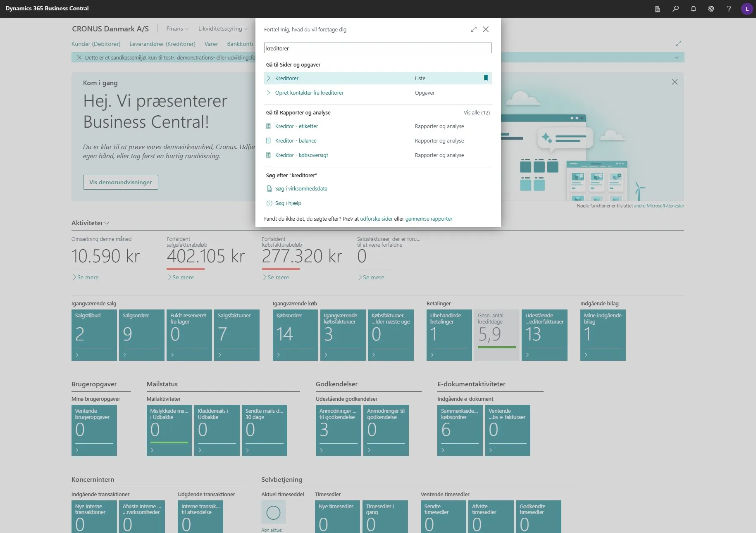This screenshot has width=756, height=533.
Task: Open Varer navigation link
Action: pos(211,44)
